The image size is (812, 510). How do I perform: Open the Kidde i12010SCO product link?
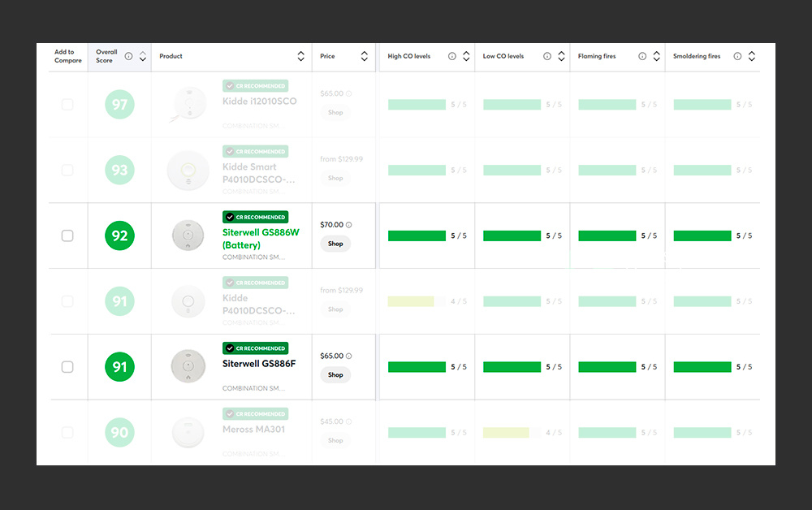(x=260, y=102)
